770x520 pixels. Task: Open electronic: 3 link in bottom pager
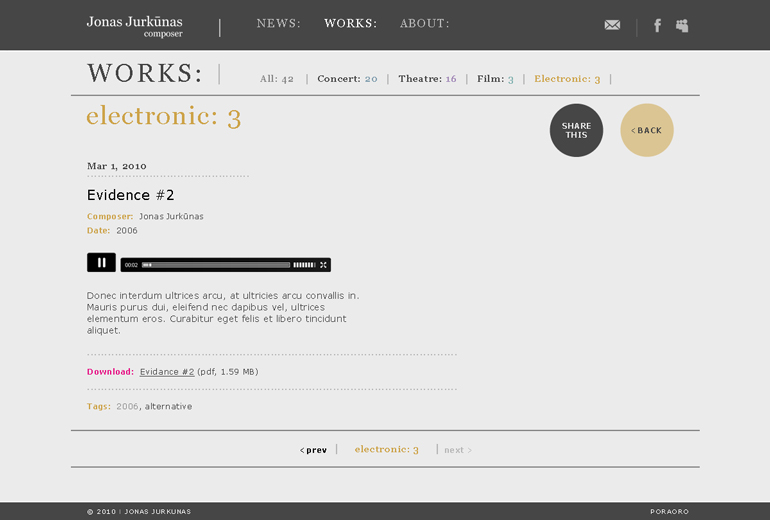[x=386, y=449]
